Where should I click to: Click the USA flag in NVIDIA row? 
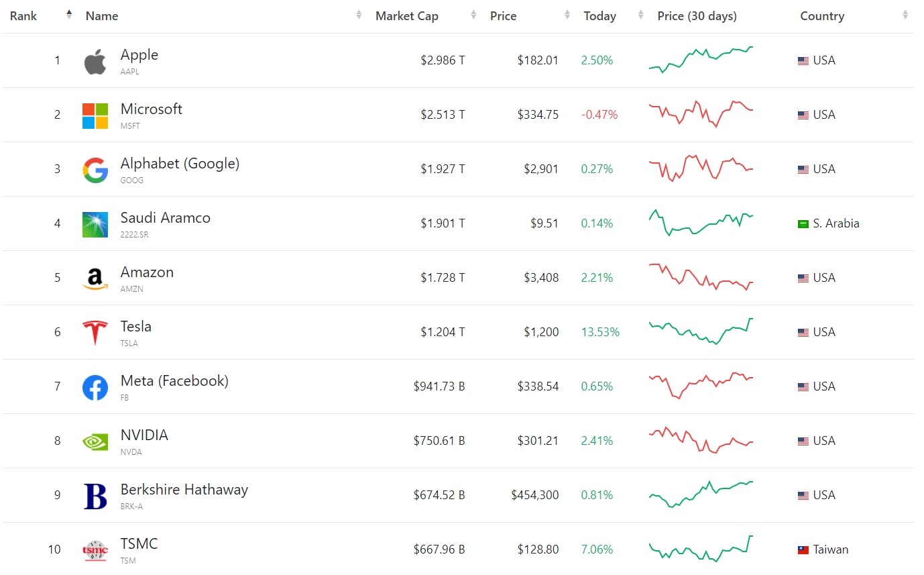(803, 441)
